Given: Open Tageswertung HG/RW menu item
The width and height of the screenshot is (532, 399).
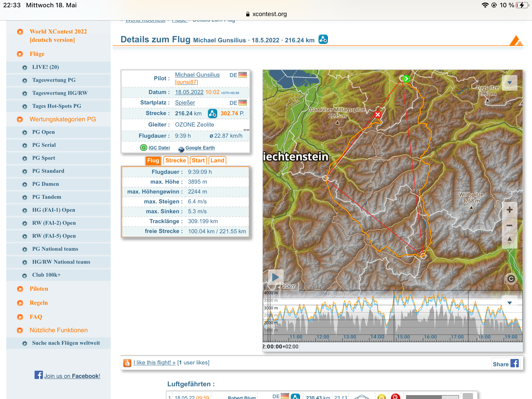Looking at the screenshot, I should tap(58, 93).
